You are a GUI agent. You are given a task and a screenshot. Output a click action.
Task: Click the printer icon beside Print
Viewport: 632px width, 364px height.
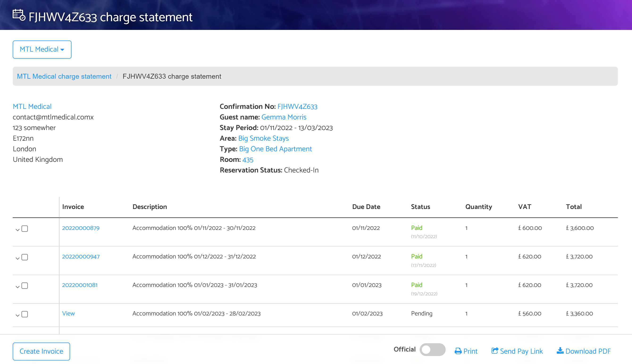point(458,351)
